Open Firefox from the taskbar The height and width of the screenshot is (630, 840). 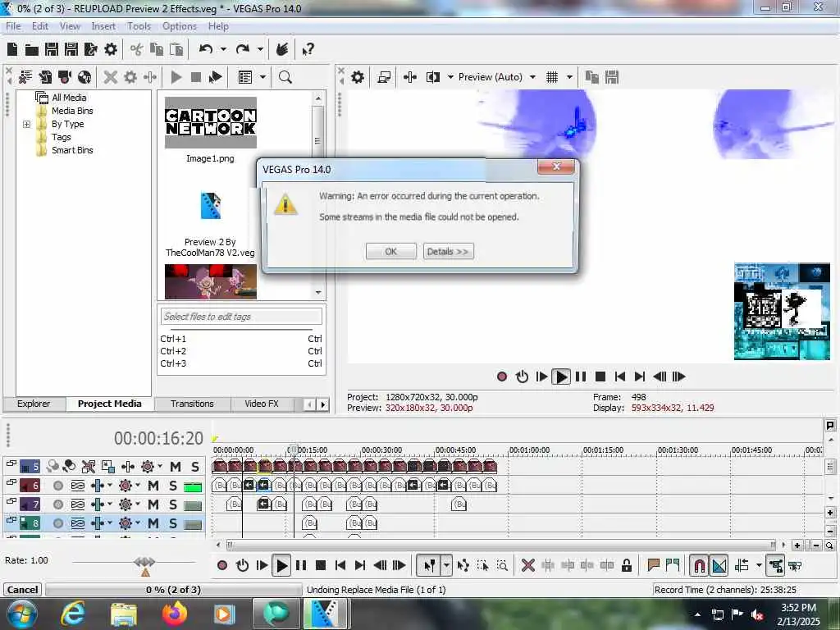click(x=175, y=614)
